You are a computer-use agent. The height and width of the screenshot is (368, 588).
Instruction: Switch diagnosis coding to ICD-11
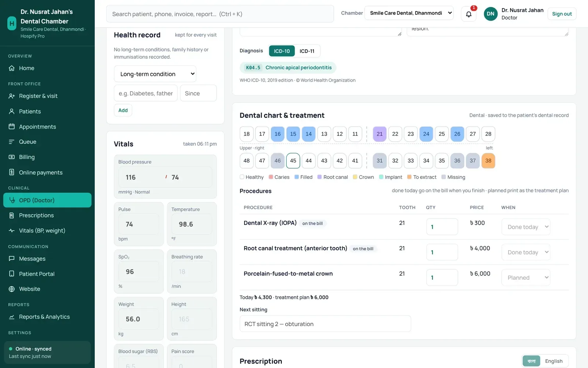pyautogui.click(x=307, y=51)
